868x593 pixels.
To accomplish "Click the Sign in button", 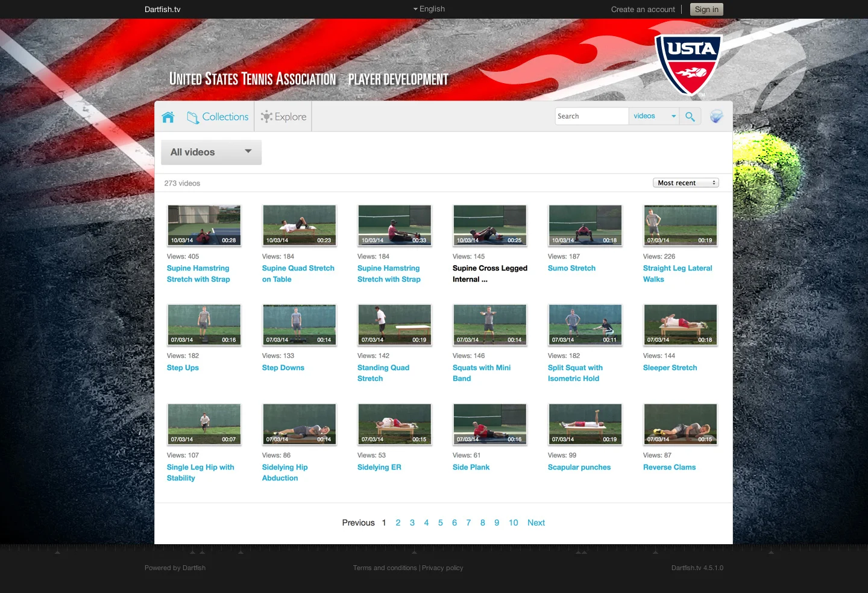I will pos(706,10).
